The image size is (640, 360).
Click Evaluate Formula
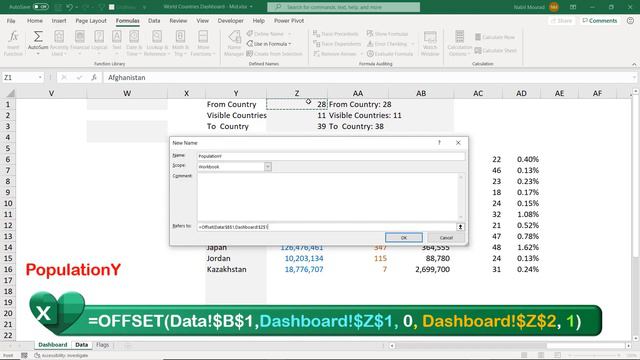click(390, 54)
